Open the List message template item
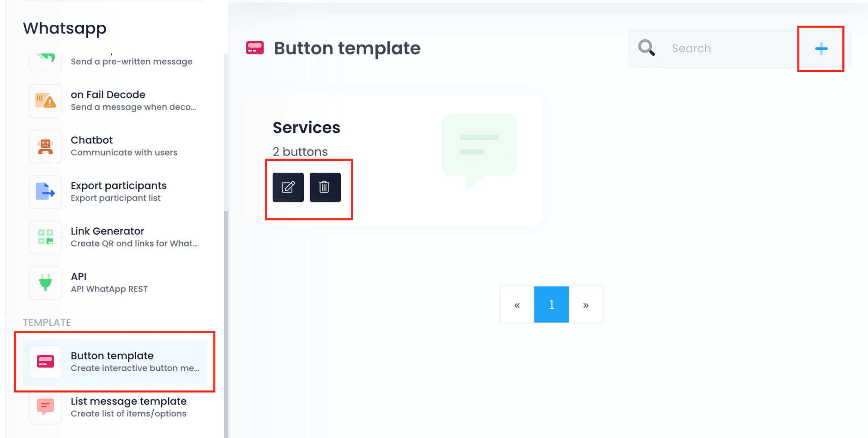868x438 pixels. [x=128, y=407]
